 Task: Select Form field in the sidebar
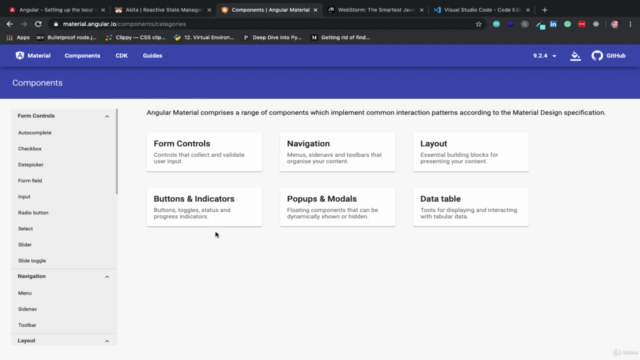tap(30, 180)
